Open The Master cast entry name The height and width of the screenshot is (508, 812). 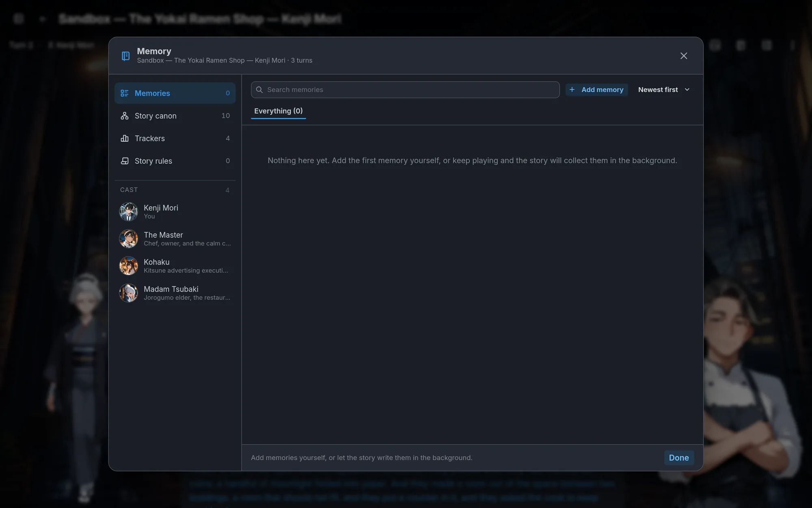163,235
